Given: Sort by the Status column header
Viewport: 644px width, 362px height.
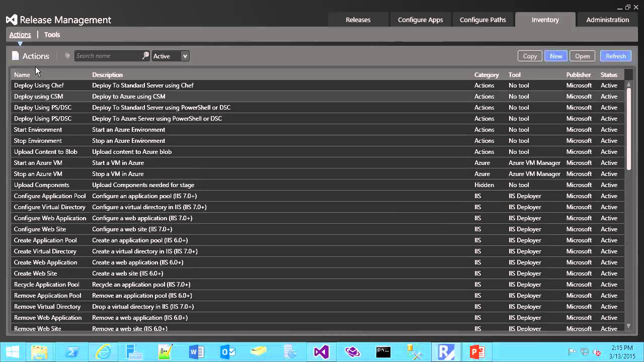Looking at the screenshot, I should pos(609,74).
